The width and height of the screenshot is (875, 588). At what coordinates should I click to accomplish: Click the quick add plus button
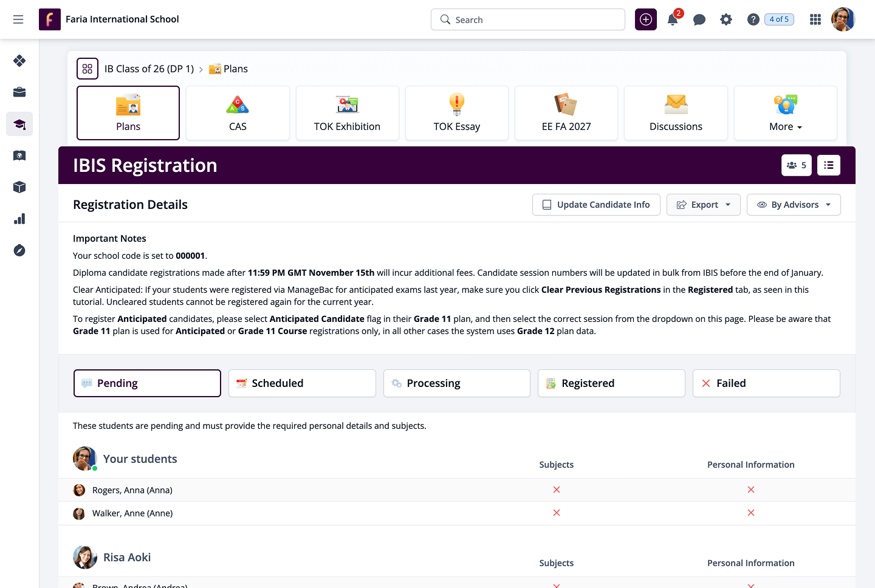pos(646,20)
